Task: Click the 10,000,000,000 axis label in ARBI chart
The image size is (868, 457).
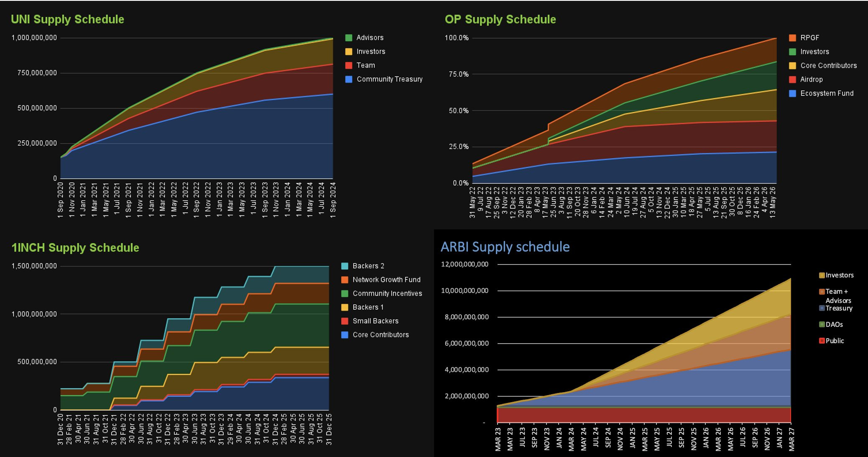Action: (x=465, y=290)
